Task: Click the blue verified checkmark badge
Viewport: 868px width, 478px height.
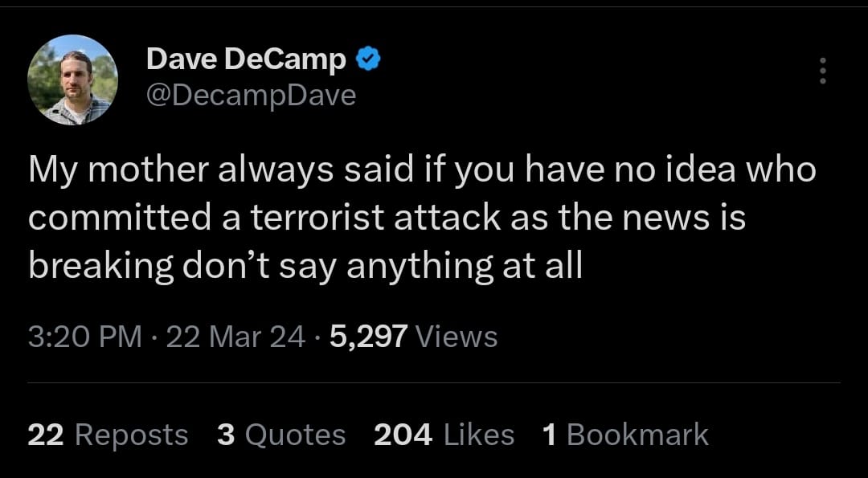Action: point(367,60)
